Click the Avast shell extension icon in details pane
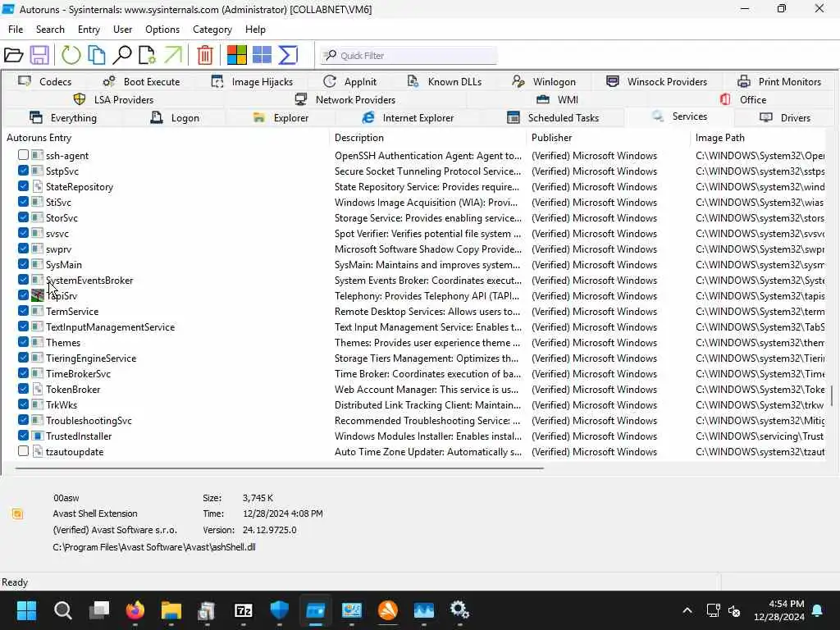Viewport: 840px width, 630px height. coord(18,514)
